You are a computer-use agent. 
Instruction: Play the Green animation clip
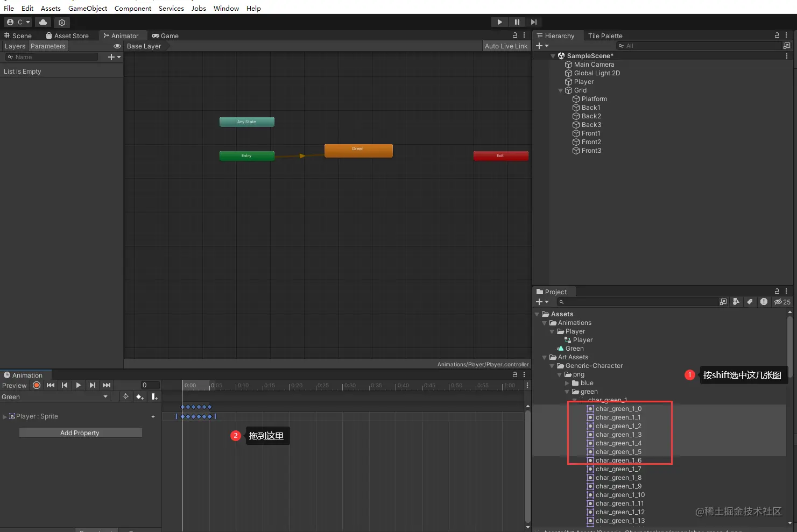click(x=79, y=385)
